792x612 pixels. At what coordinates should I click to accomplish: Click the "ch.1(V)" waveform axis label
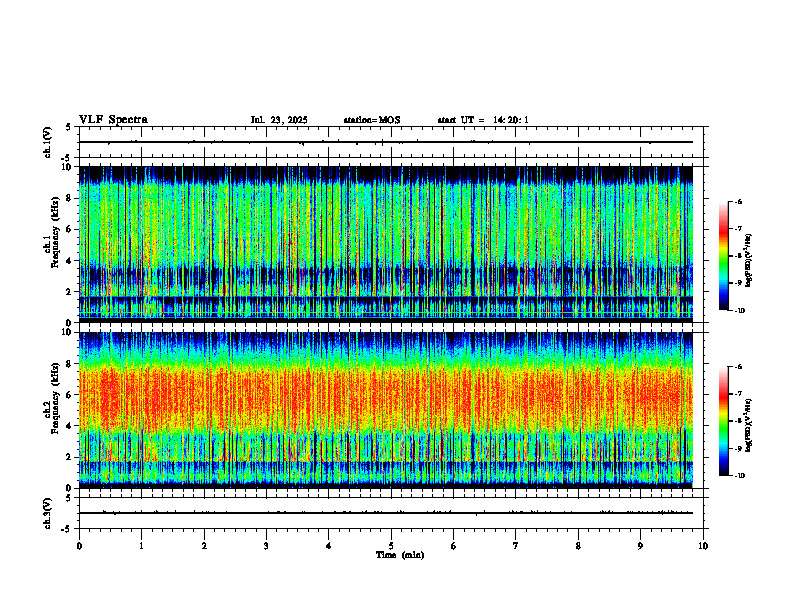tap(47, 142)
